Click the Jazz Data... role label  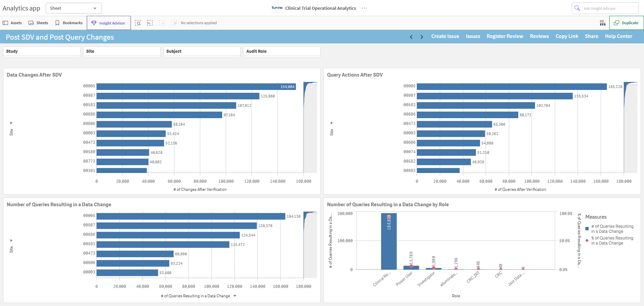pos(516,279)
